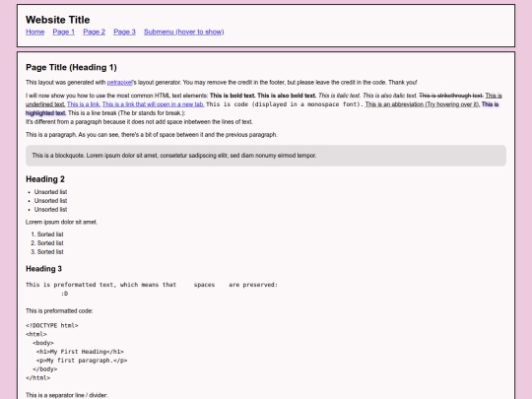Click '<!DOCTYPE html>' code line

[x=52, y=325]
